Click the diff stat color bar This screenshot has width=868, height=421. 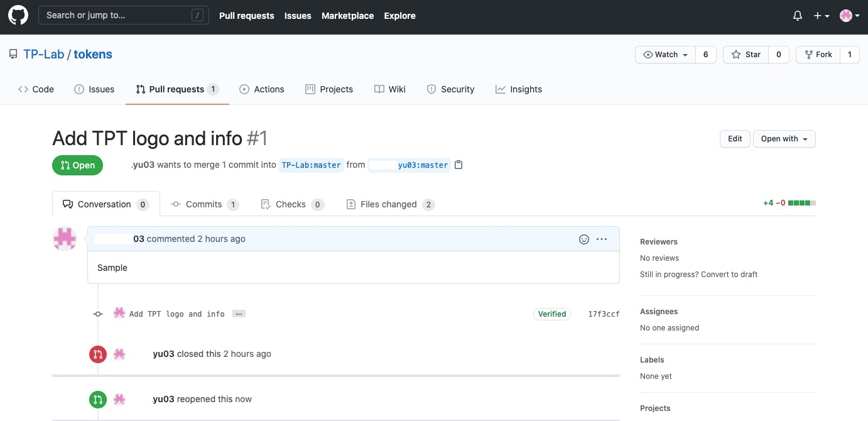click(802, 203)
